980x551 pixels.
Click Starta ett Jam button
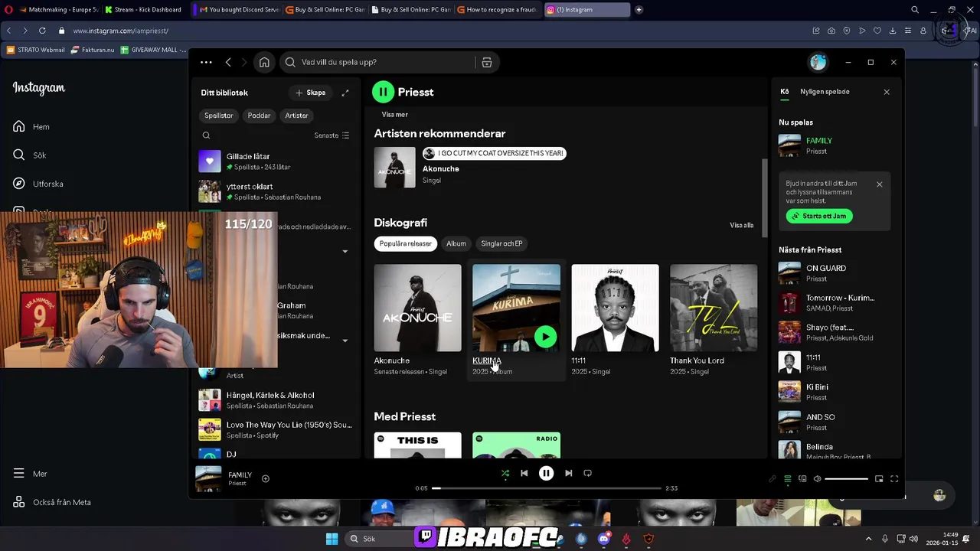coord(819,216)
